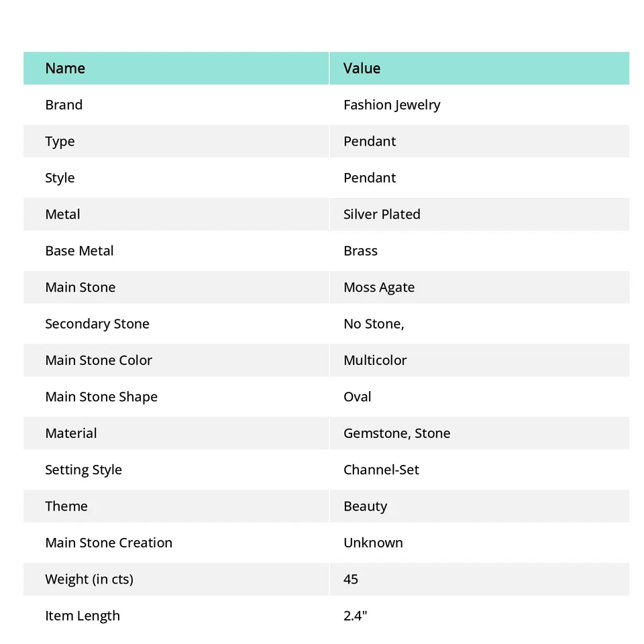Viewport: 644px width, 644px height.
Task: Click the Item Length value 2.4"
Action: click(355, 616)
